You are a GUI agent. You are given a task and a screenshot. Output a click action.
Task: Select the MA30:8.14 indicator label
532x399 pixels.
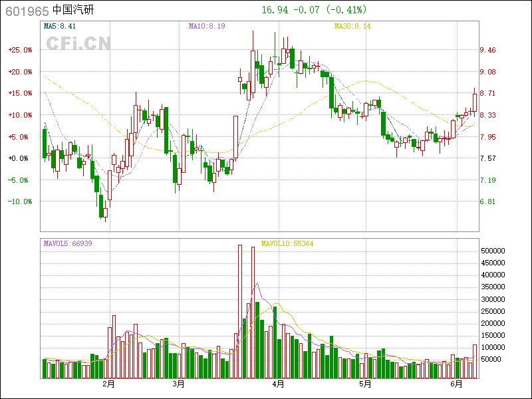(352, 26)
